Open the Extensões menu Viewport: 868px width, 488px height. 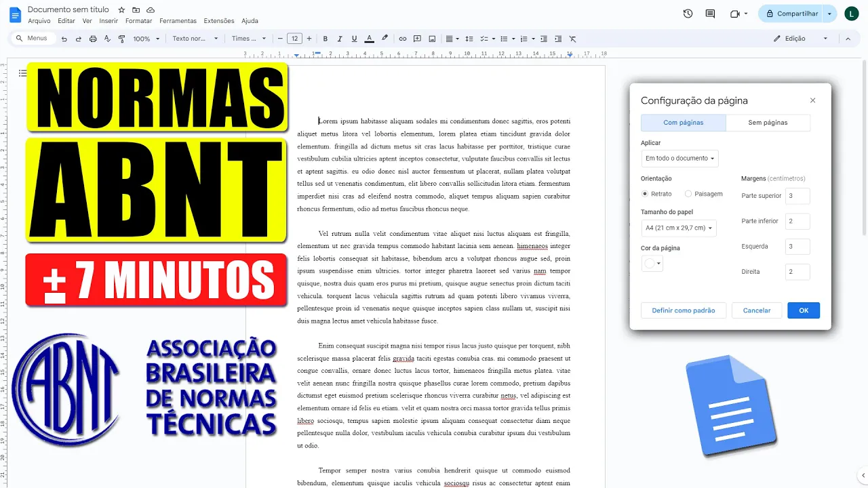pos(219,21)
